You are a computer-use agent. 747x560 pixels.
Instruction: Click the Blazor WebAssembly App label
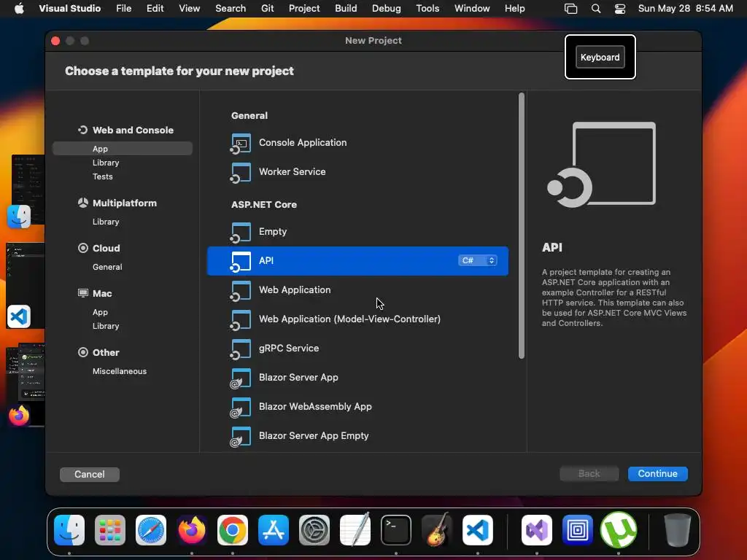(x=315, y=406)
